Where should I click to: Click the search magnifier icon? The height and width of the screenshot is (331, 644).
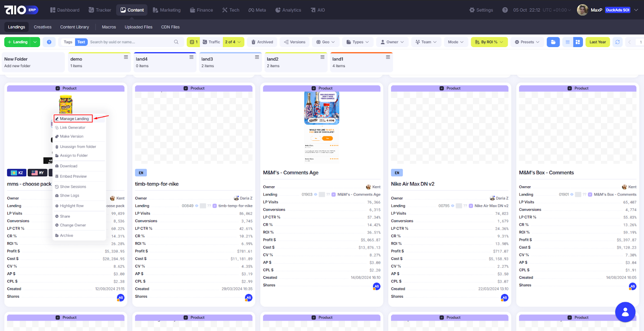point(176,42)
